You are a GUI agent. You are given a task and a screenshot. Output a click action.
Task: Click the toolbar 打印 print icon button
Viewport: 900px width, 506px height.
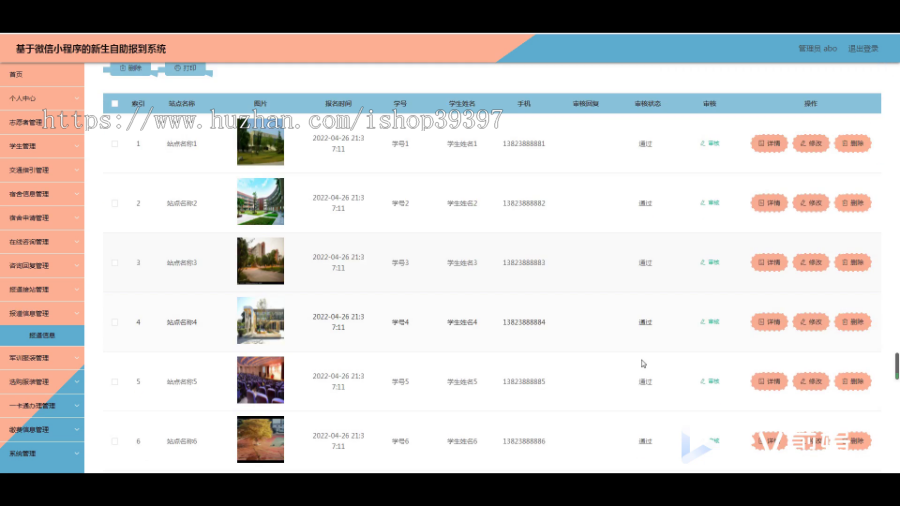(185, 68)
